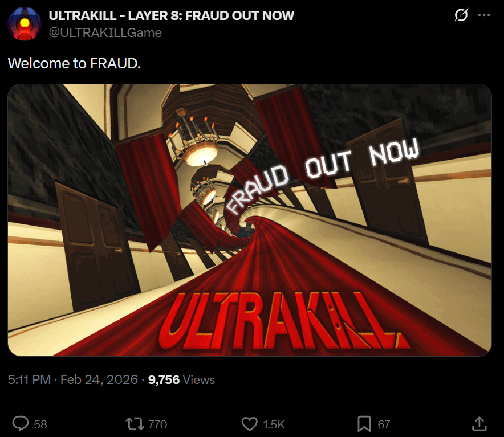Like the tweet using the heart icon
This screenshot has width=504, height=437.
pos(249,424)
